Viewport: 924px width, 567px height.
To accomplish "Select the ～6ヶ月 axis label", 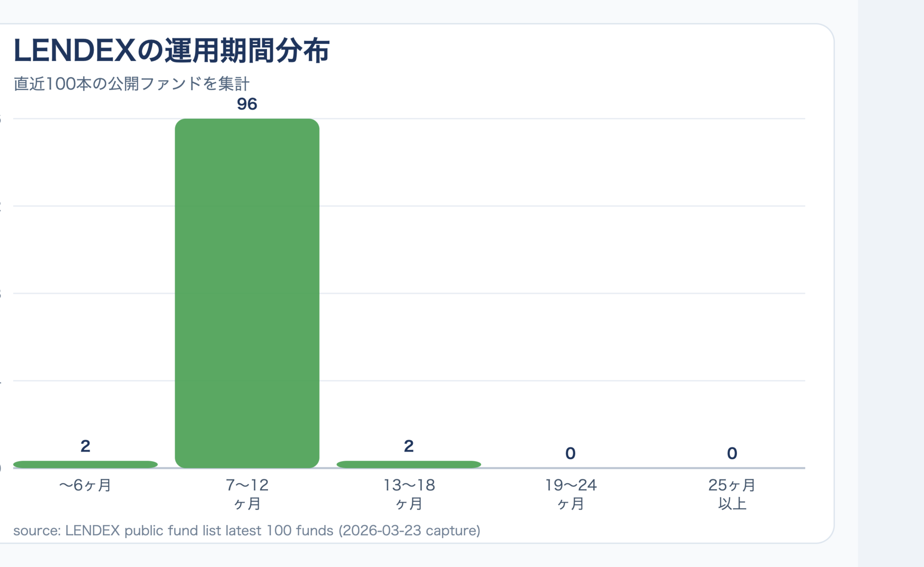I will pyautogui.click(x=85, y=485).
